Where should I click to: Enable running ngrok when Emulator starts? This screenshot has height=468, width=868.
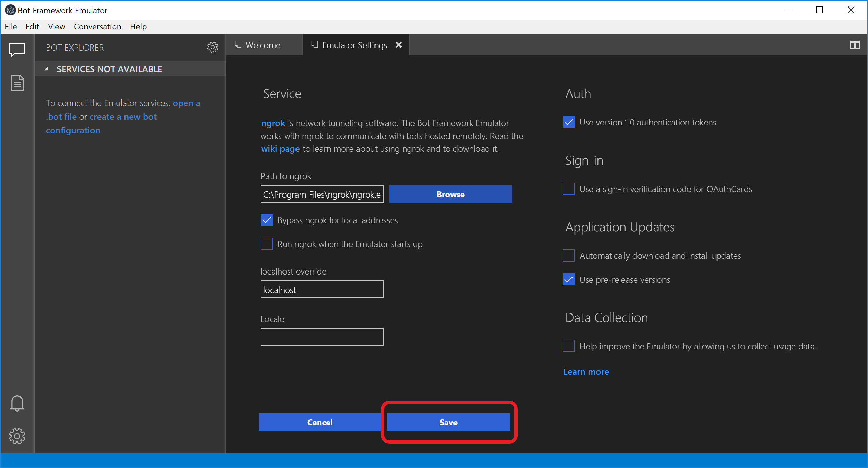point(266,244)
